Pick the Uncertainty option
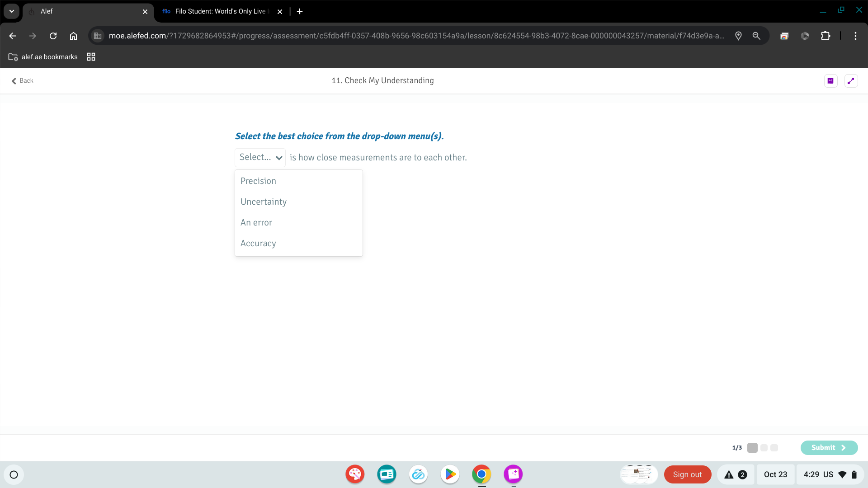868x488 pixels. [264, 202]
